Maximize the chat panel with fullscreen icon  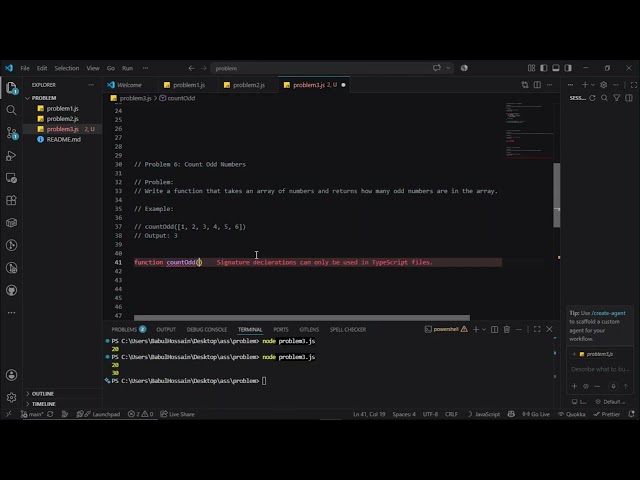(634, 85)
